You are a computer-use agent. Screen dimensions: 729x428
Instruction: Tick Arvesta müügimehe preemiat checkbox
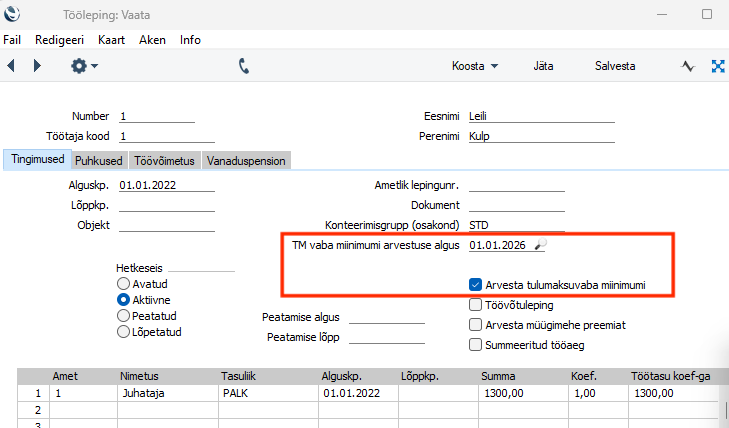click(475, 325)
